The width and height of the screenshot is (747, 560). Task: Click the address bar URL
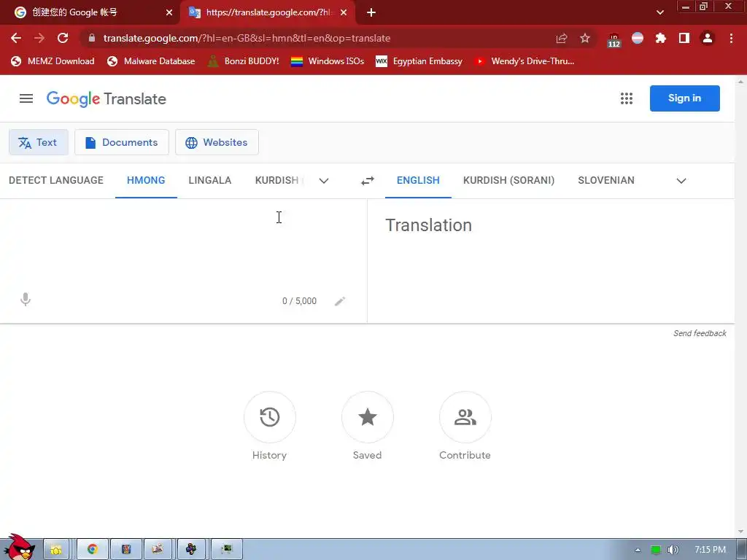pyautogui.click(x=247, y=38)
